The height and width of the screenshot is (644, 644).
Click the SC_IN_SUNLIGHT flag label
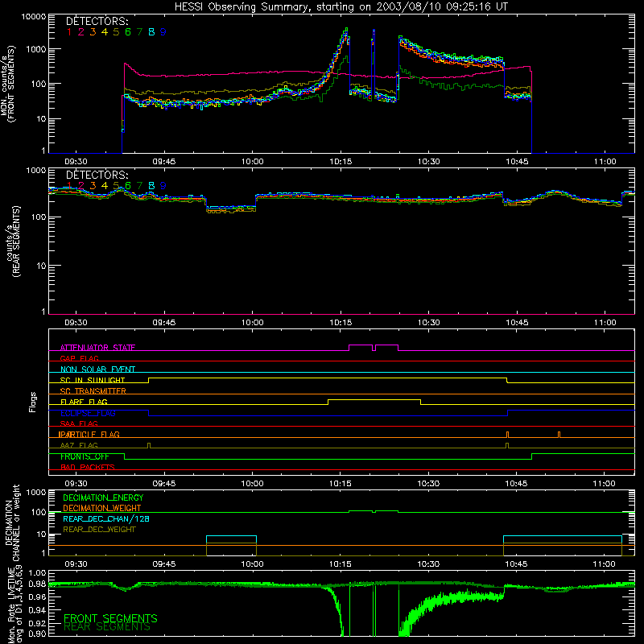(x=93, y=380)
